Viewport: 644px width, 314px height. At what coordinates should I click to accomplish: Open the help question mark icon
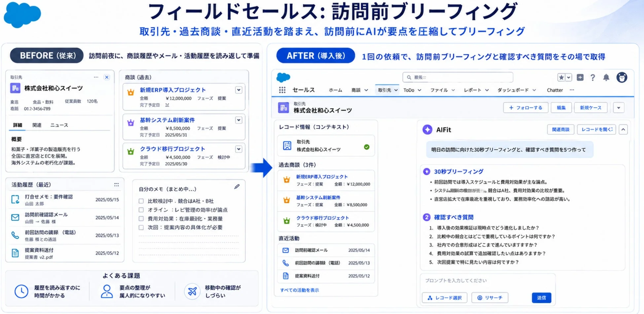coord(593,77)
